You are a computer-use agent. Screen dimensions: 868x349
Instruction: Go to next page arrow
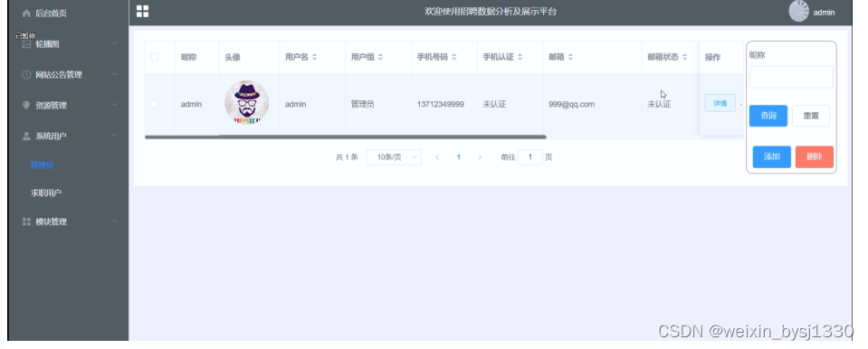(x=480, y=157)
